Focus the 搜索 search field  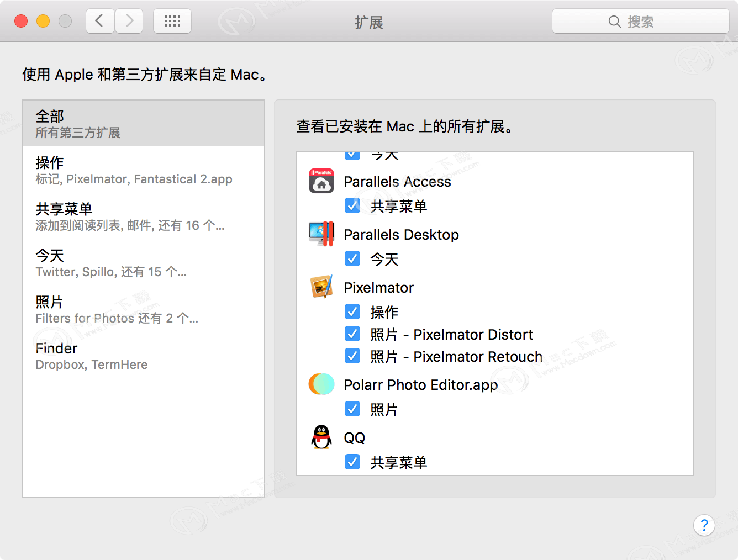pos(641,22)
